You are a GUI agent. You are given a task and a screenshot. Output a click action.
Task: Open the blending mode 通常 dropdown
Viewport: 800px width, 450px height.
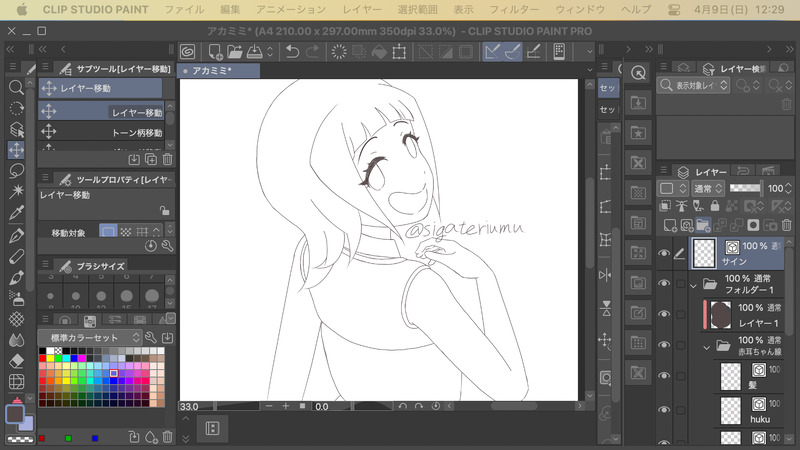pos(708,188)
